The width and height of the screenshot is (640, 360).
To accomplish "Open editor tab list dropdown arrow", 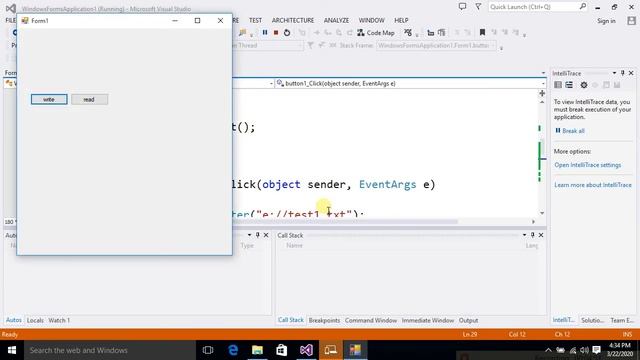I will click(543, 73).
